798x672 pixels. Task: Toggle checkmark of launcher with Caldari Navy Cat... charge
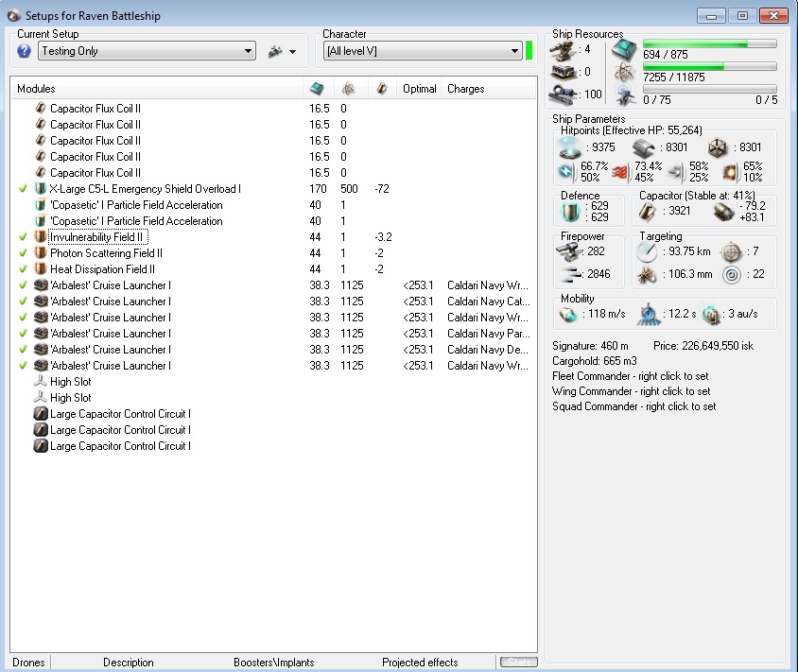(23, 302)
